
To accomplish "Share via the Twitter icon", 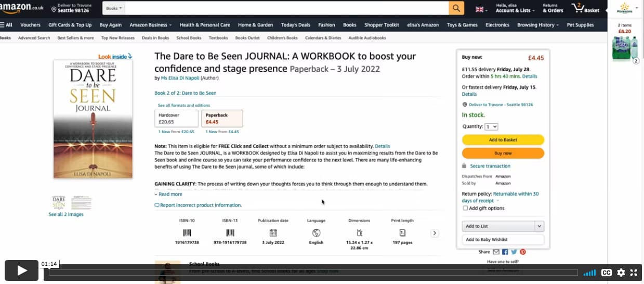I will (514, 252).
